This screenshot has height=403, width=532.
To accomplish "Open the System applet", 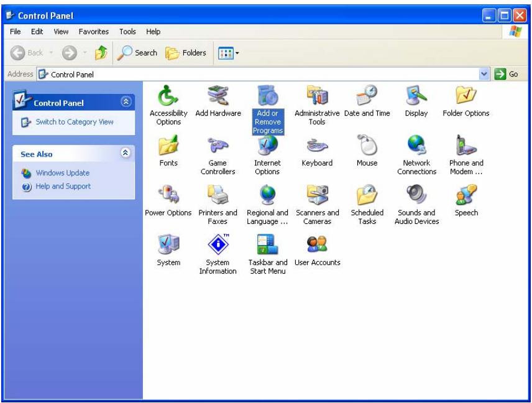I will coord(168,250).
